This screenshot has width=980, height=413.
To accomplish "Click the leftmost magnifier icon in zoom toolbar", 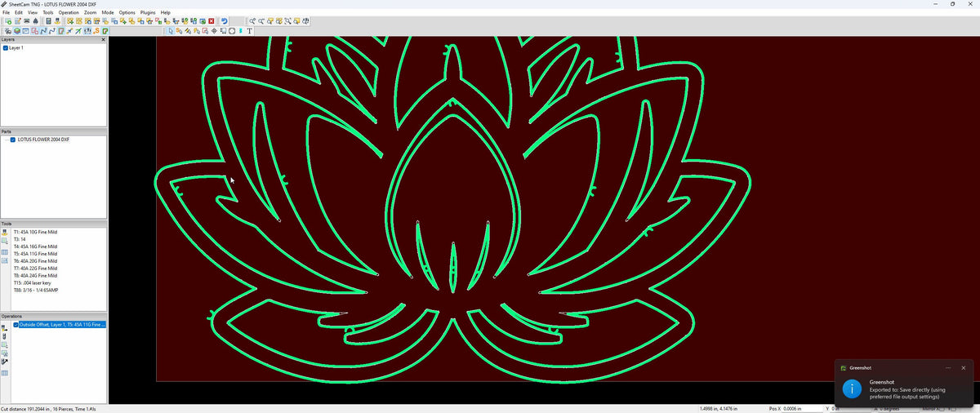I will [253, 20].
